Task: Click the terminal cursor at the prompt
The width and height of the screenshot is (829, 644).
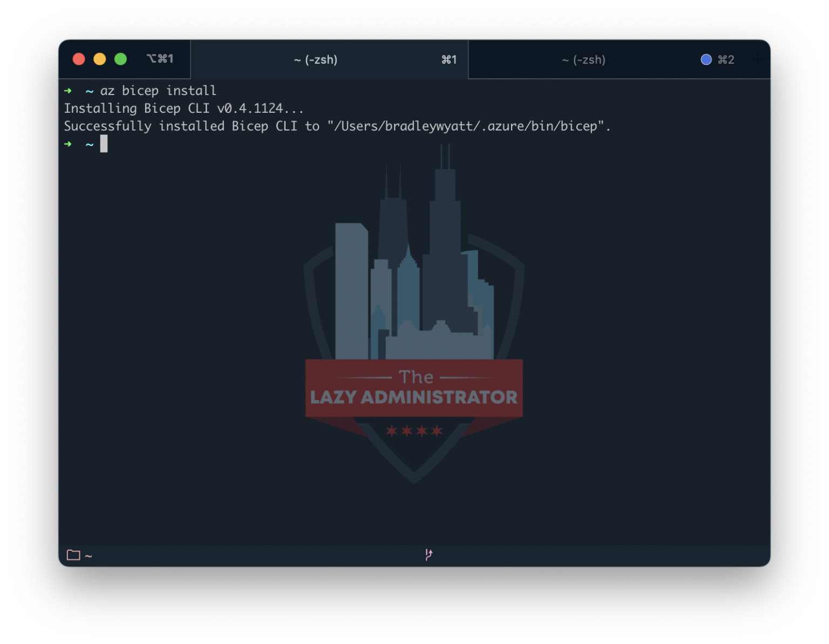Action: click(x=104, y=144)
